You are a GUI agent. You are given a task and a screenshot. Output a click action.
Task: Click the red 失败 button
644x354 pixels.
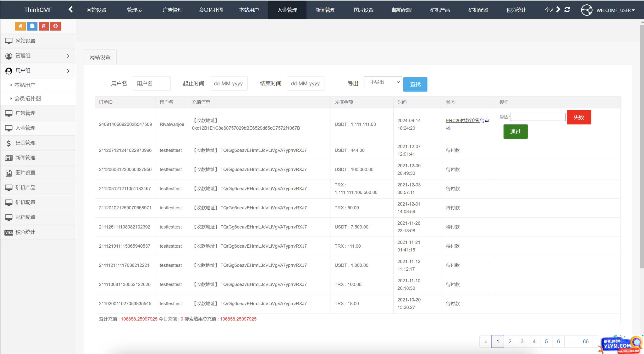pos(579,117)
